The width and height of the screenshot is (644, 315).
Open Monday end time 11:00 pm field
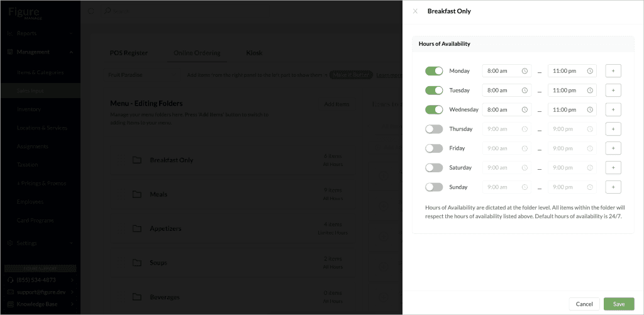click(x=572, y=70)
